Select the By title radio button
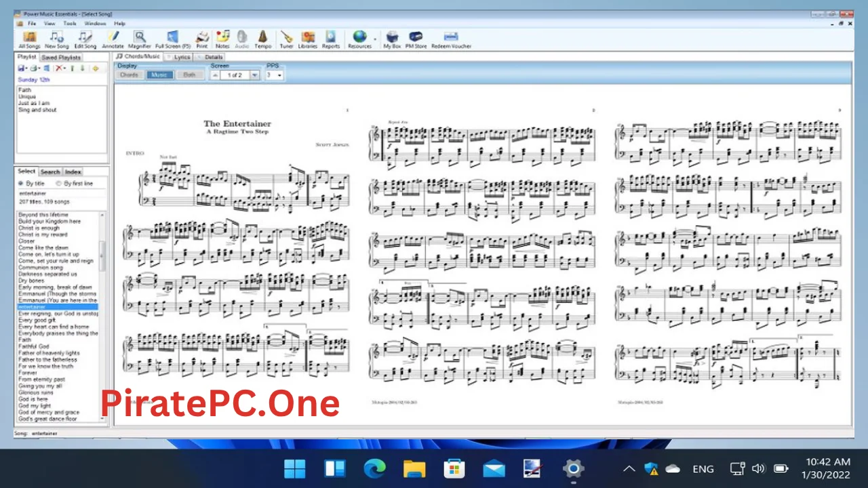Image resolution: width=868 pixels, height=488 pixels. [x=21, y=184]
